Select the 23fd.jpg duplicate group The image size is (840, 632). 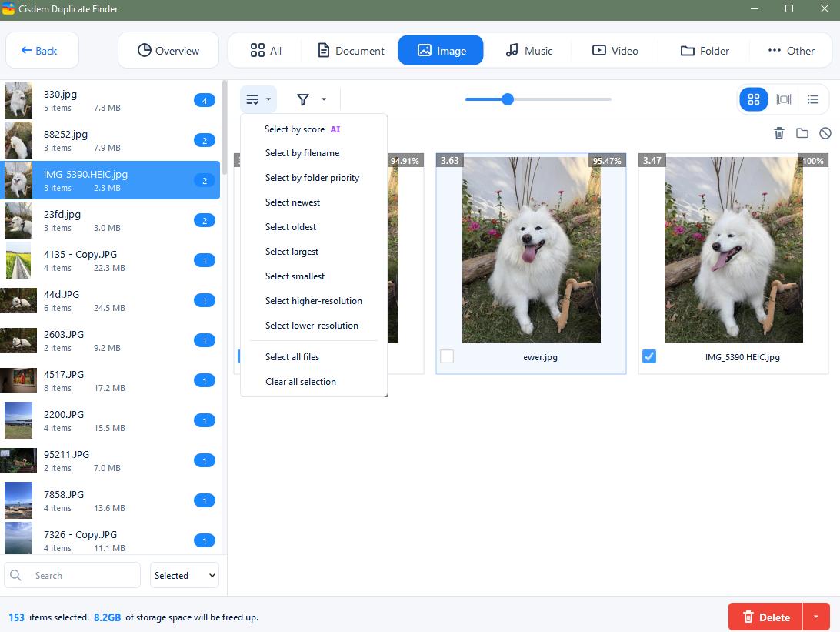click(x=110, y=220)
